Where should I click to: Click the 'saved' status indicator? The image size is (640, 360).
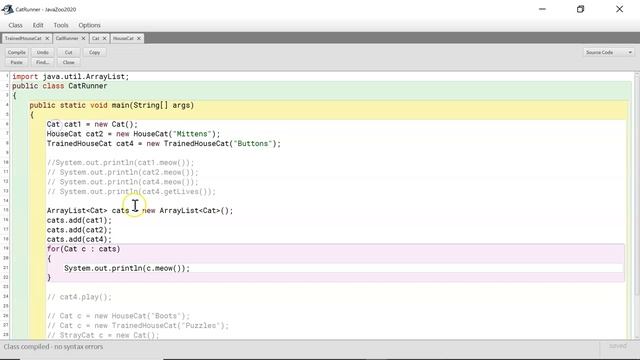tap(618, 346)
